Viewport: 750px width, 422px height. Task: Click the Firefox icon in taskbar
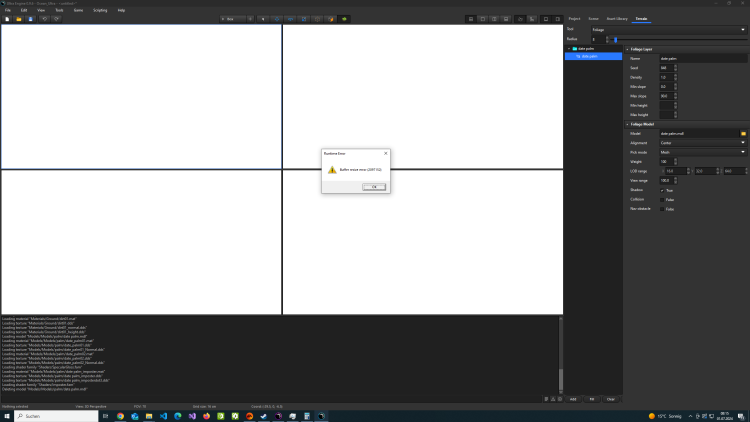[206, 416]
